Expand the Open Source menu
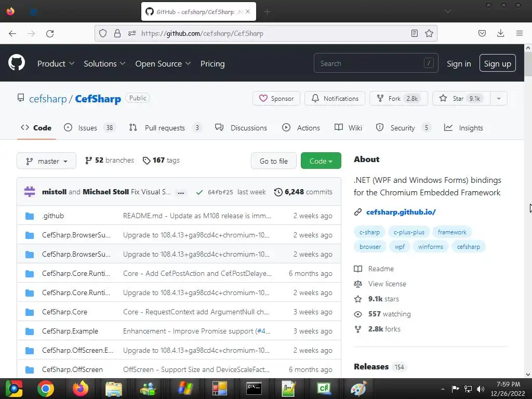The width and height of the screenshot is (532, 399). 163,63
